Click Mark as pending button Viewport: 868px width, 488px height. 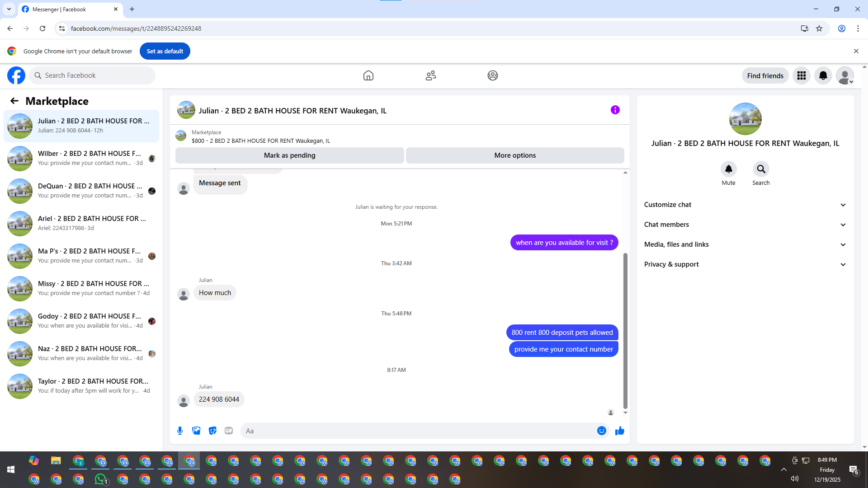289,155
